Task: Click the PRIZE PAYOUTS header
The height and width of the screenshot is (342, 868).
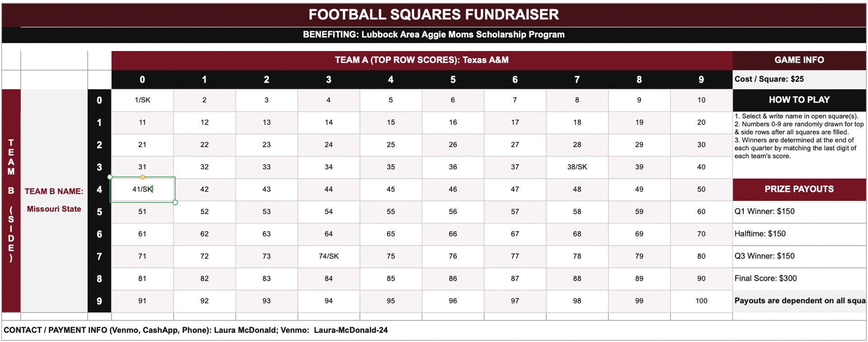Action: [x=799, y=189]
